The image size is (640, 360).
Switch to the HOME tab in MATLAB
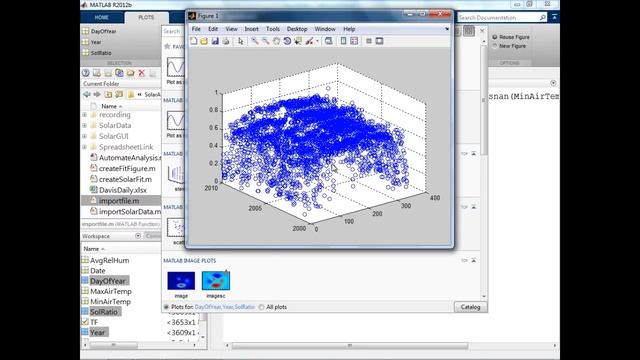tap(102, 18)
